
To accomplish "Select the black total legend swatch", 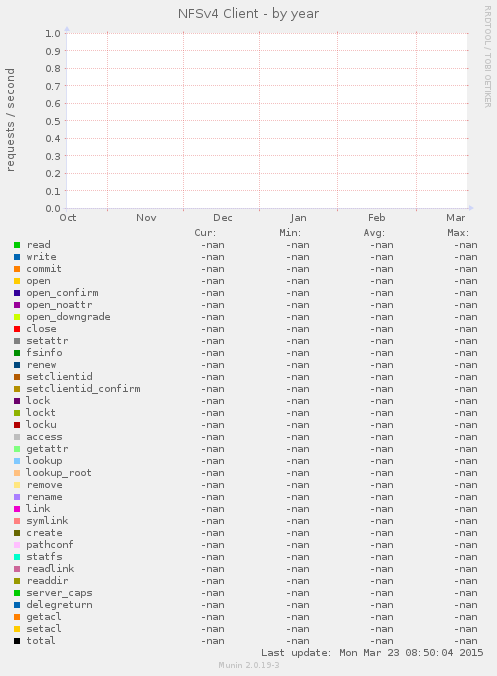I will pyautogui.click(x=17, y=641).
